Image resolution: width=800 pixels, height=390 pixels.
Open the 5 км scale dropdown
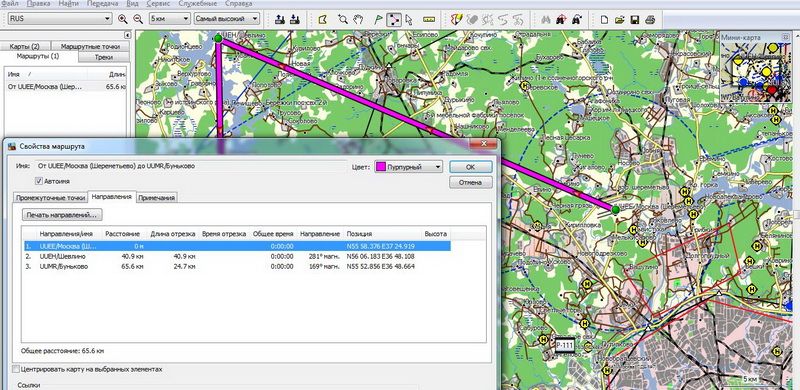pos(169,19)
